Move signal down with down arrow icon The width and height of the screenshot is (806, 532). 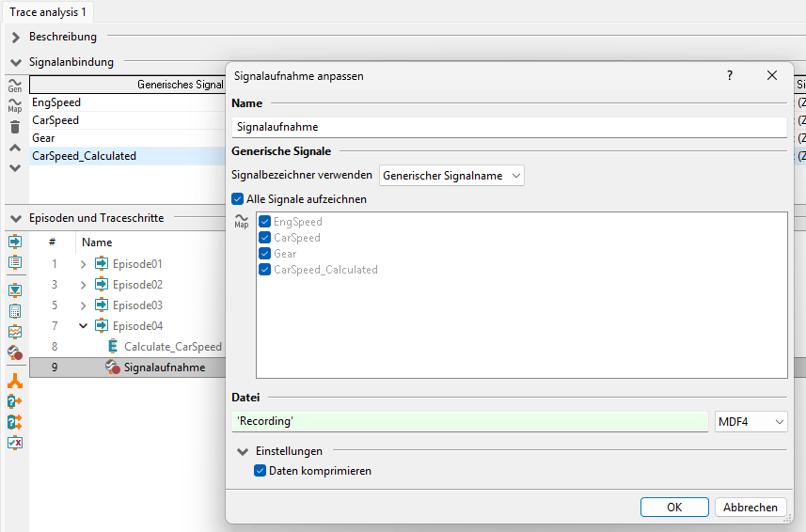click(15, 168)
